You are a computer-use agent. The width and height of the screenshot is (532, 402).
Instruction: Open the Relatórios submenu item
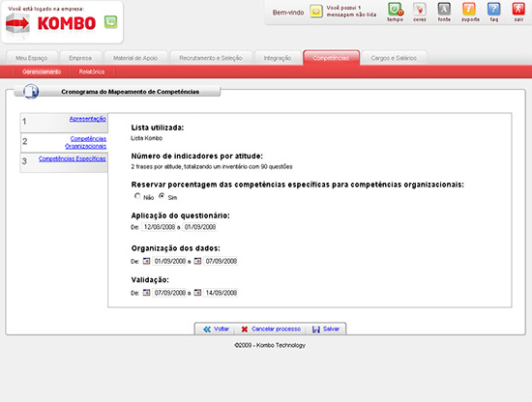coord(92,72)
